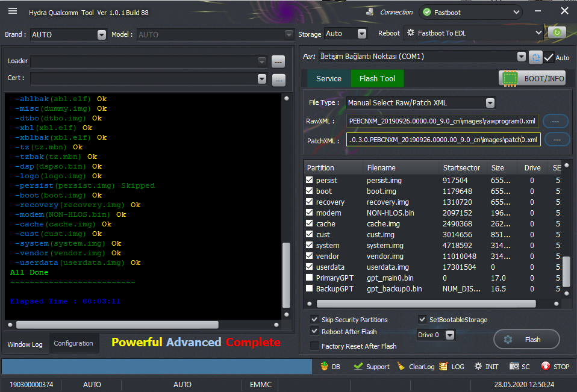The image size is (577, 392).
Task: Click the green Fastboot status indicator
Action: pyautogui.click(x=427, y=12)
